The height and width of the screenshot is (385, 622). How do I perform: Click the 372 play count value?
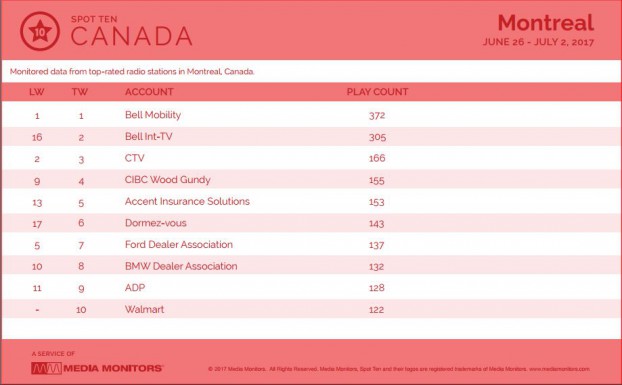point(377,115)
